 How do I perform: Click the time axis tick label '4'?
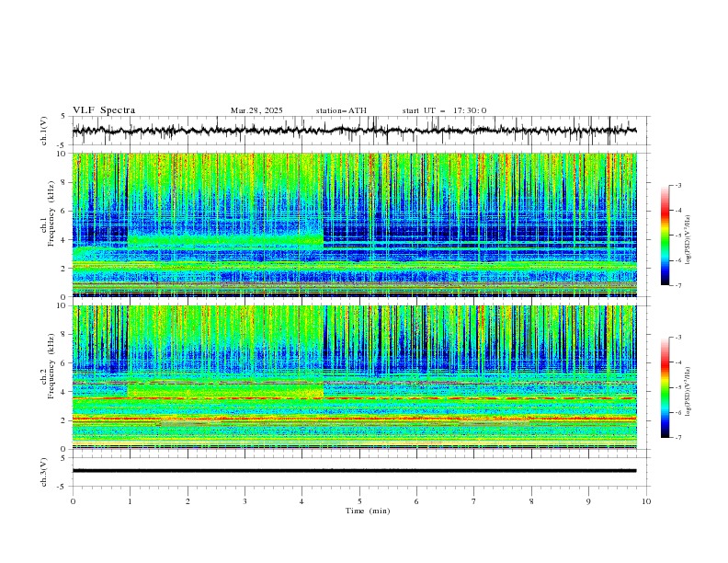[301, 501]
